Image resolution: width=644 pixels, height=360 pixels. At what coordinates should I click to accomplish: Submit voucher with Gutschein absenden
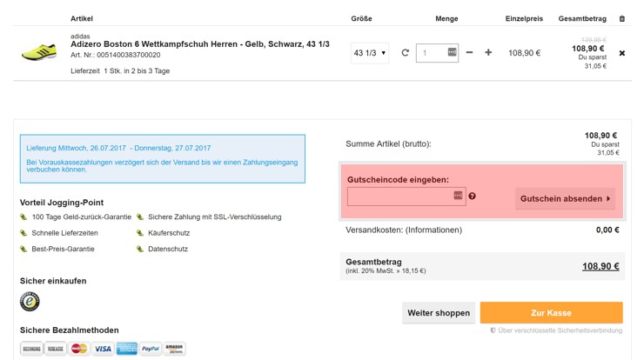click(x=565, y=198)
